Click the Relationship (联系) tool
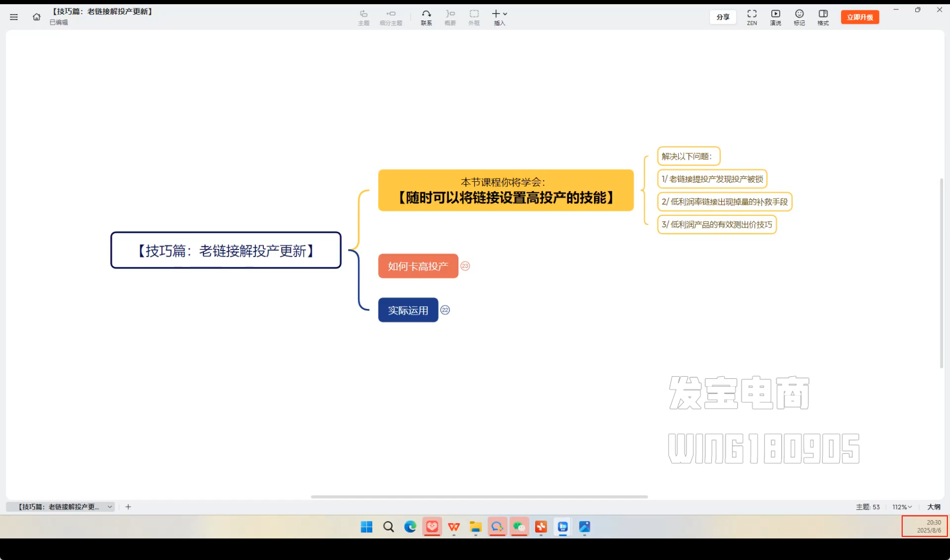Image resolution: width=950 pixels, height=560 pixels. [426, 17]
